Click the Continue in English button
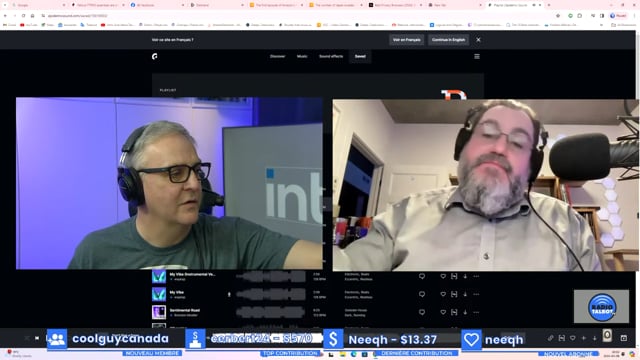The height and width of the screenshot is (360, 640). [x=448, y=40]
